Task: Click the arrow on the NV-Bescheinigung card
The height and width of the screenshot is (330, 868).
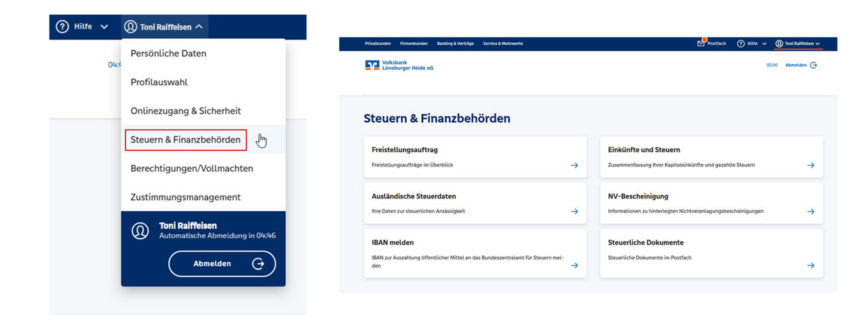Action: [x=811, y=211]
